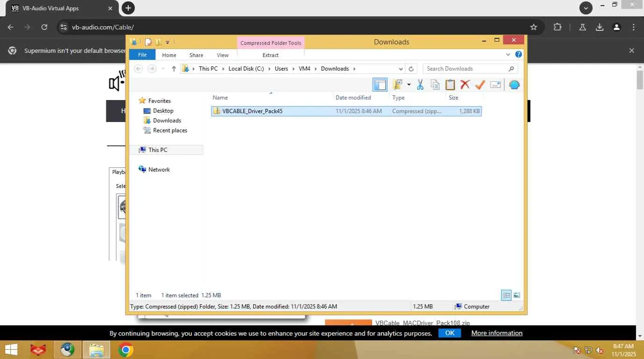Select This PC in the address breadcrumb

click(x=208, y=69)
